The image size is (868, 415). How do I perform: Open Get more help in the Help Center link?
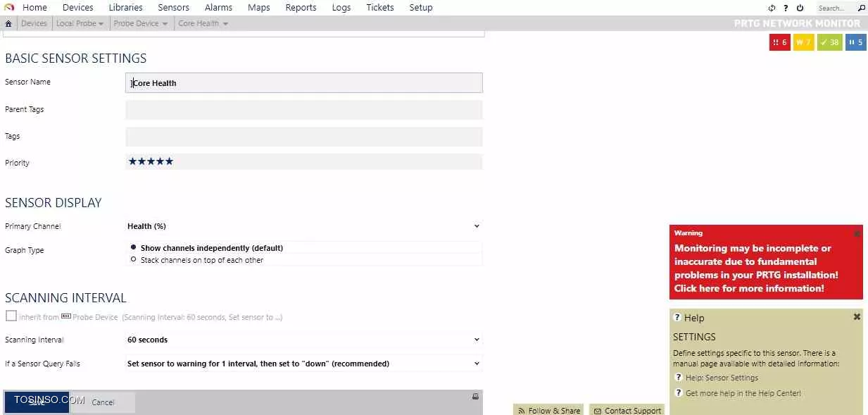pos(743,393)
